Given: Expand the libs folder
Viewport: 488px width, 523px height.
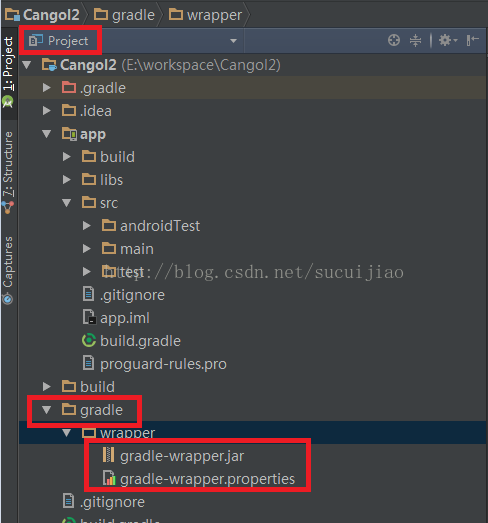Looking at the screenshot, I should (x=67, y=179).
